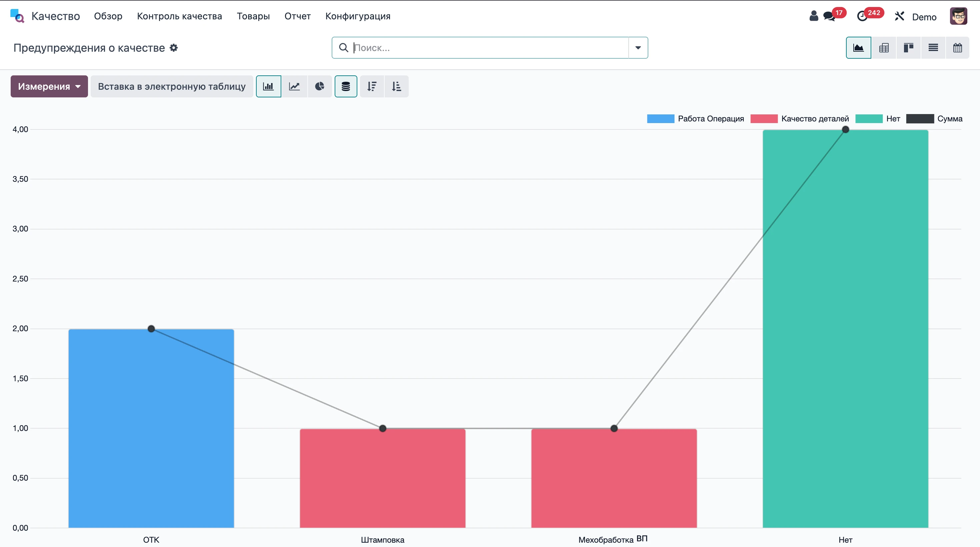Open the Контроль качества menu
Screen dimensions: 980x547
pyautogui.click(x=180, y=16)
